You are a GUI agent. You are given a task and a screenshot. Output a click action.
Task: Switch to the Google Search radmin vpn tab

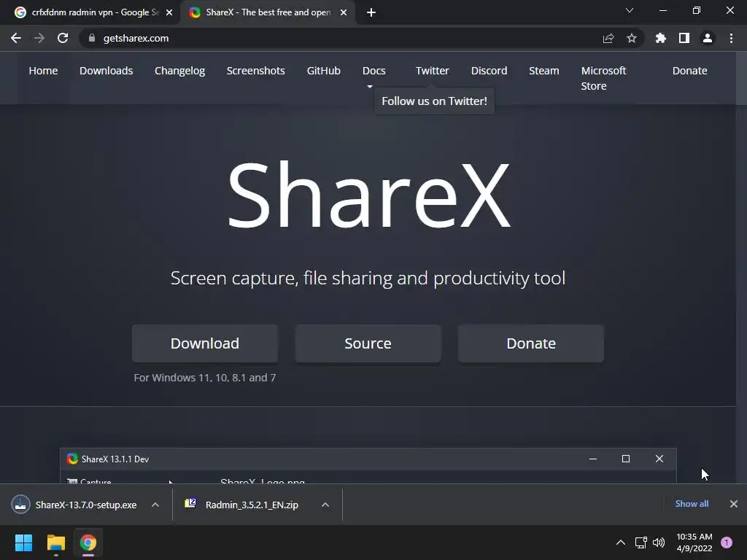(x=90, y=12)
